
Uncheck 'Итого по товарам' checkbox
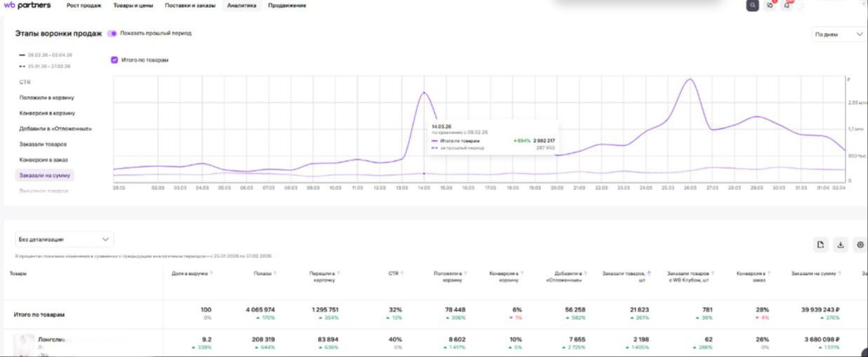114,60
